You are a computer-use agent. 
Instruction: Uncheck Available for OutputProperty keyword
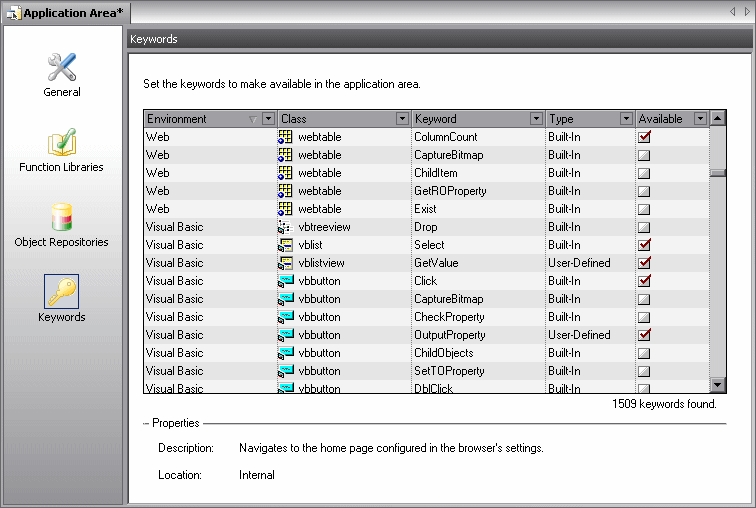click(x=645, y=335)
